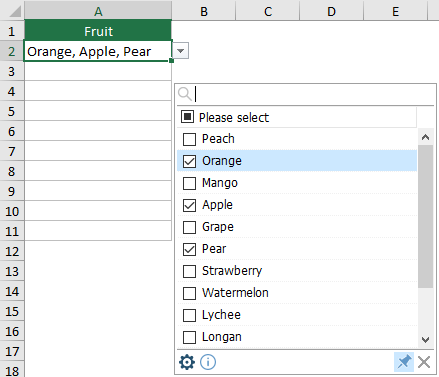Uncheck the Pear checkbox

[x=189, y=249]
